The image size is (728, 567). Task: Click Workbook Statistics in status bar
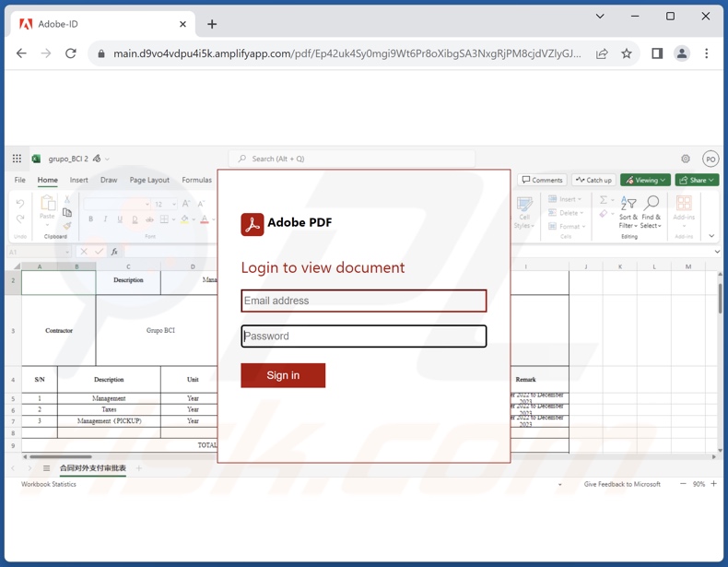(48, 484)
